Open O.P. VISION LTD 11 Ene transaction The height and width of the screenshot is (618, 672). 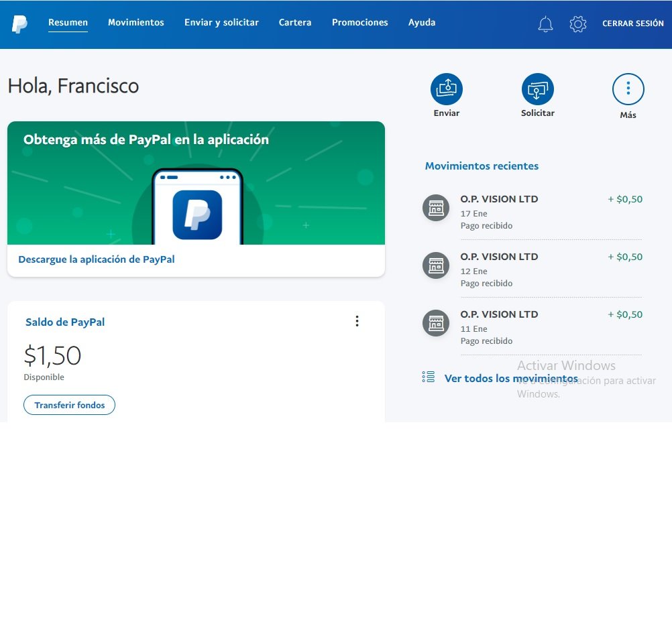click(533, 327)
